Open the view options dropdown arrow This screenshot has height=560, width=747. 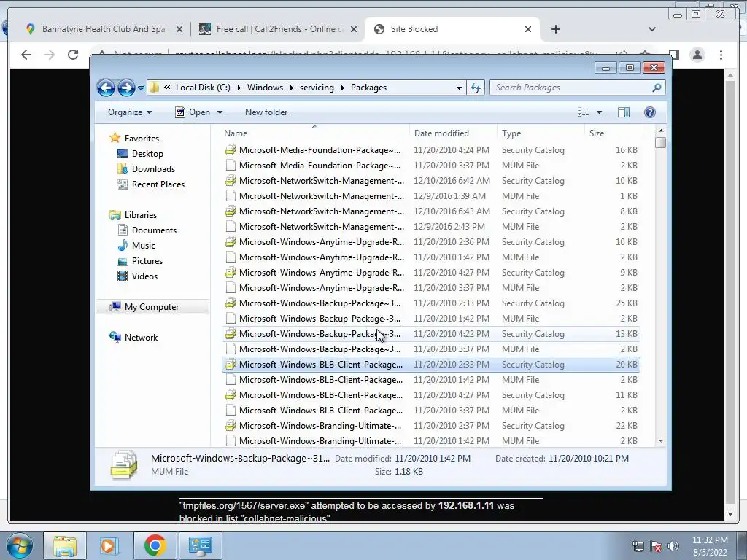[600, 112]
